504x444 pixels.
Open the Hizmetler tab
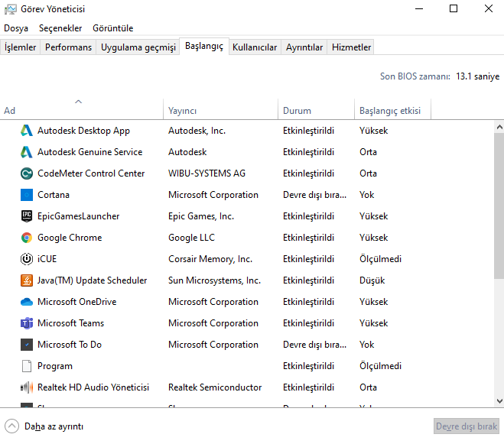[x=351, y=47]
